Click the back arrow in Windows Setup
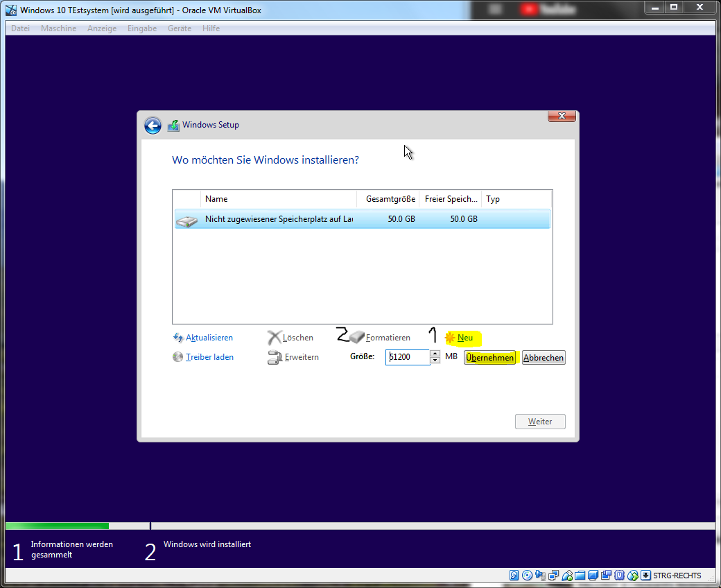The height and width of the screenshot is (588, 721). pyautogui.click(x=153, y=126)
